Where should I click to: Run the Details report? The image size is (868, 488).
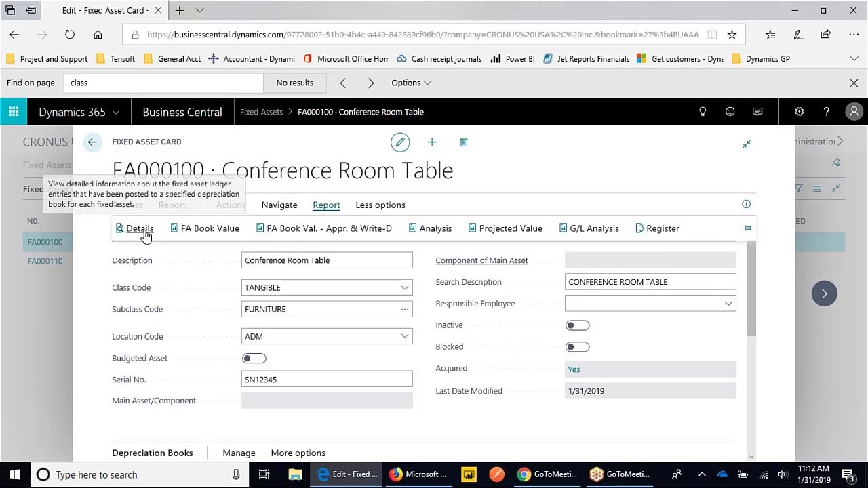coord(134,228)
